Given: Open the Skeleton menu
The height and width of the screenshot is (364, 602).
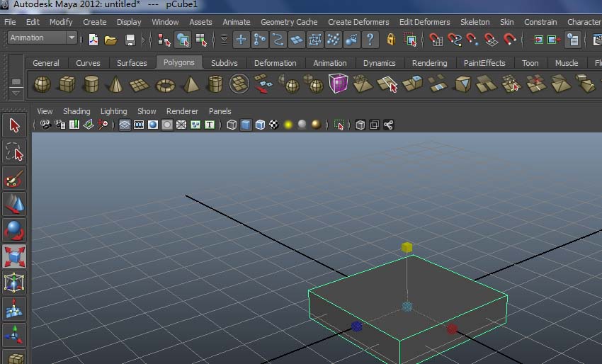Looking at the screenshot, I should pyautogui.click(x=475, y=22).
